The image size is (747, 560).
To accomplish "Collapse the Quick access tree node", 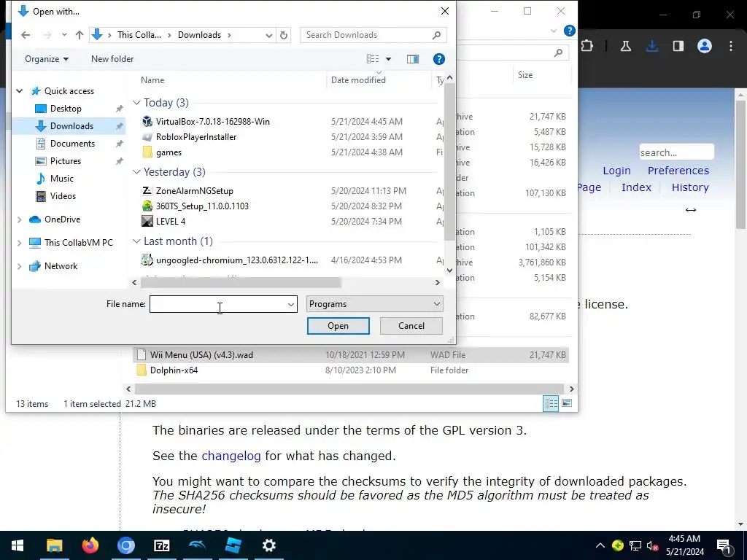I will (20, 91).
